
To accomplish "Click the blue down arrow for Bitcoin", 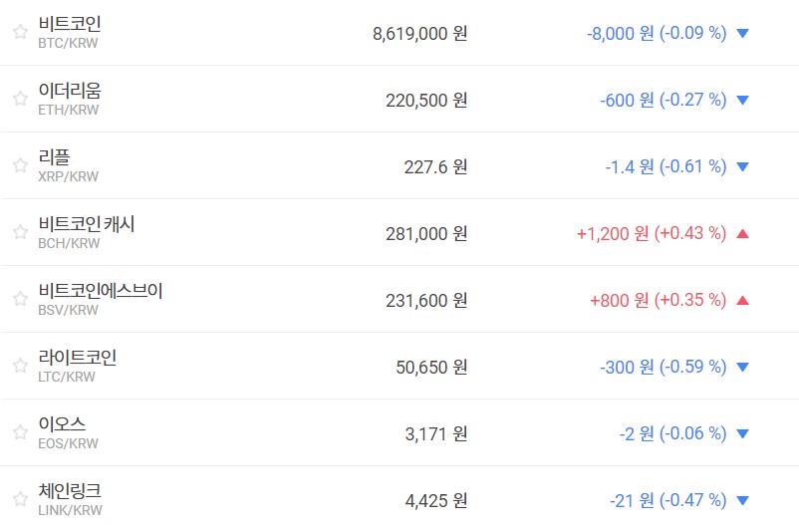I will (x=742, y=33).
